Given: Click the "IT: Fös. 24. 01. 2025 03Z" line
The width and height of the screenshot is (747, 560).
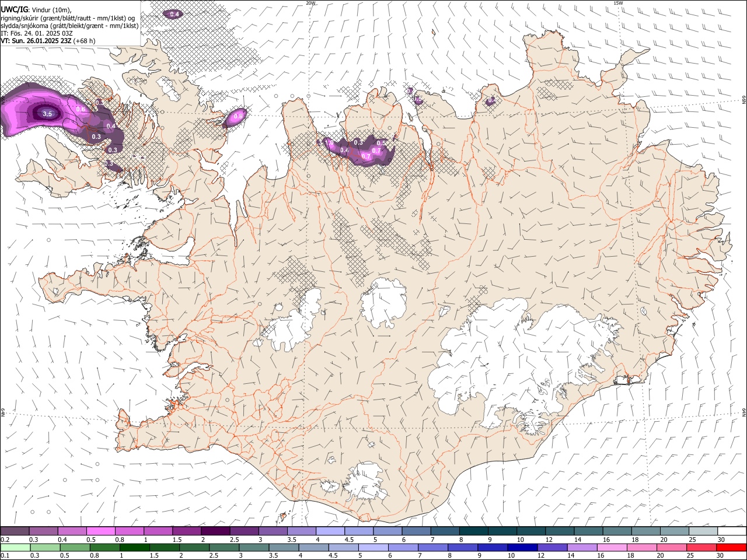Looking at the screenshot, I should [x=37, y=33].
